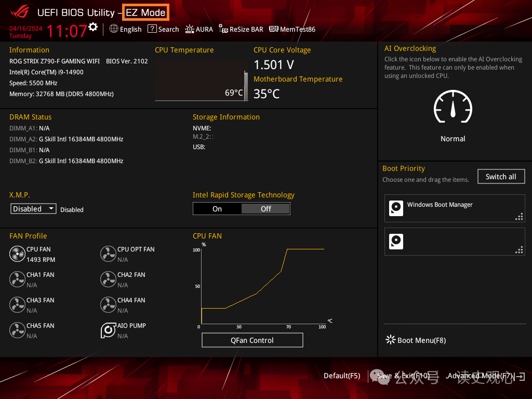Open ReSize BAR settings

point(246,29)
